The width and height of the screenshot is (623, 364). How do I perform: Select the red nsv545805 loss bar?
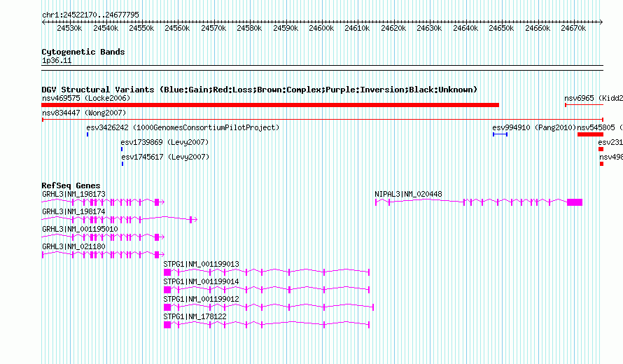590,134
